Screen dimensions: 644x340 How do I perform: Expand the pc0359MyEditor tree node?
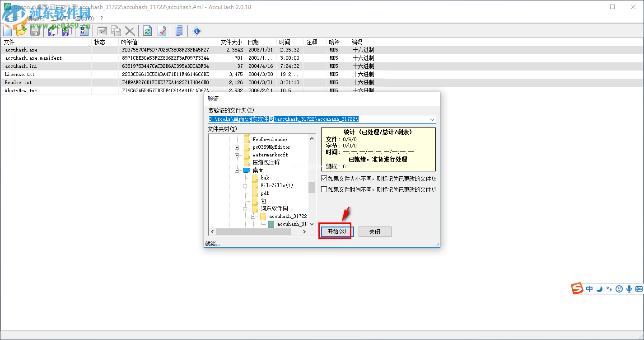pos(237,147)
